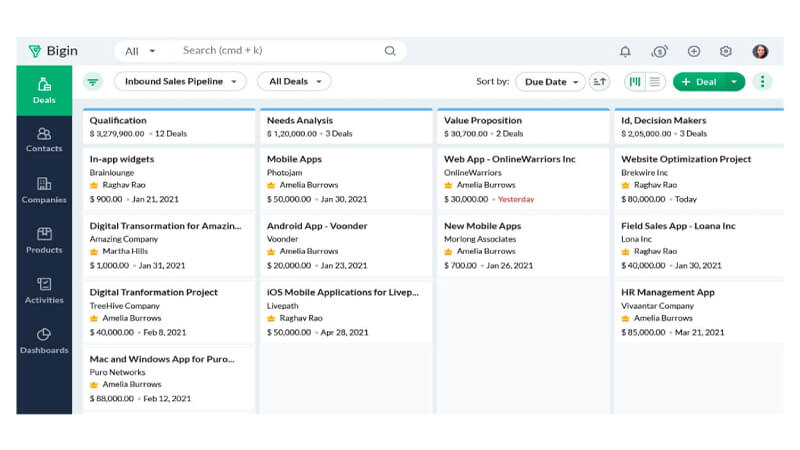Open the Products tab in the sidebar

44,240
